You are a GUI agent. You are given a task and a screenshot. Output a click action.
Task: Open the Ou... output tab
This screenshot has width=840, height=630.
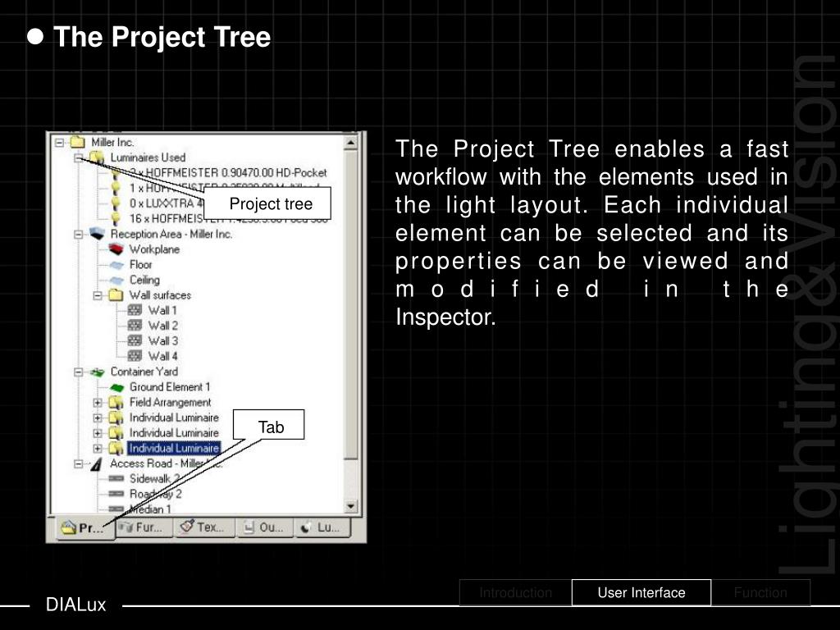pyautogui.click(x=265, y=527)
